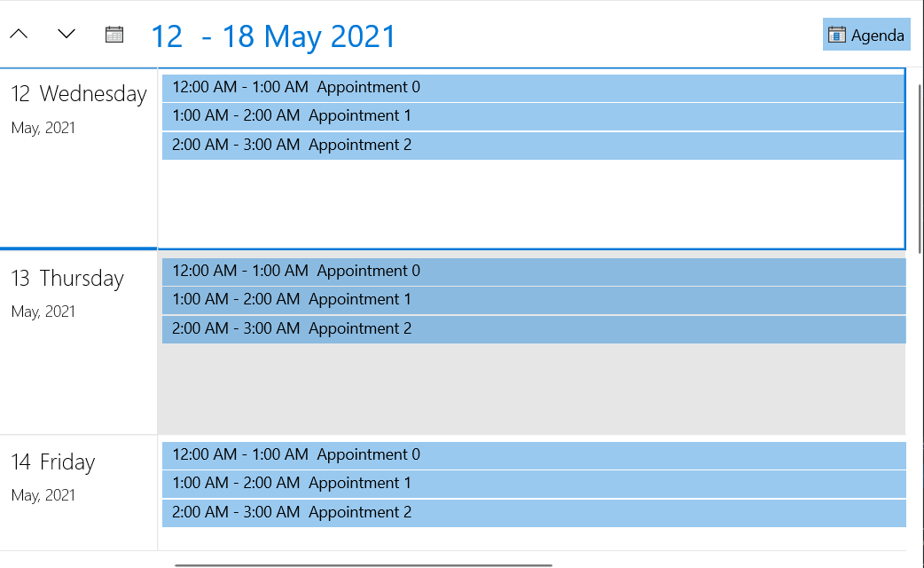This screenshot has width=924, height=568.
Task: Select Wednesday 12:00 AM Appointment 0
Action: tap(532, 87)
